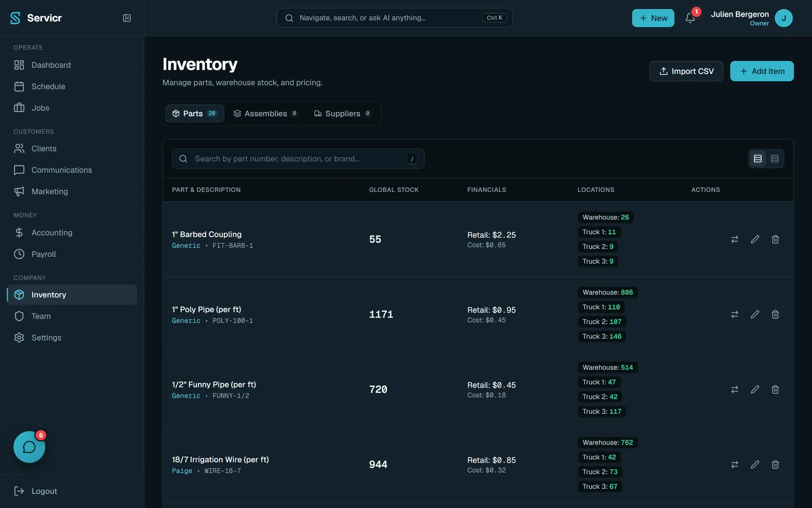
Task: Go to Jobs page
Action: (x=72, y=108)
